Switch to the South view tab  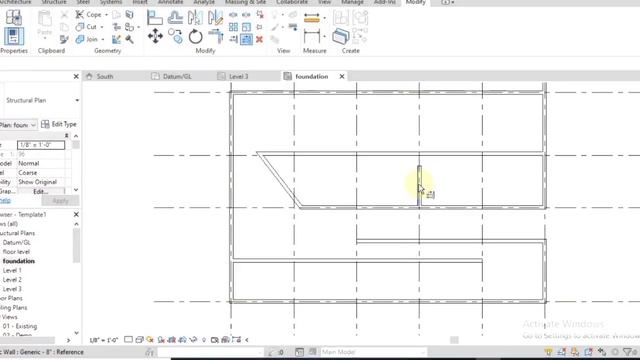tap(104, 76)
